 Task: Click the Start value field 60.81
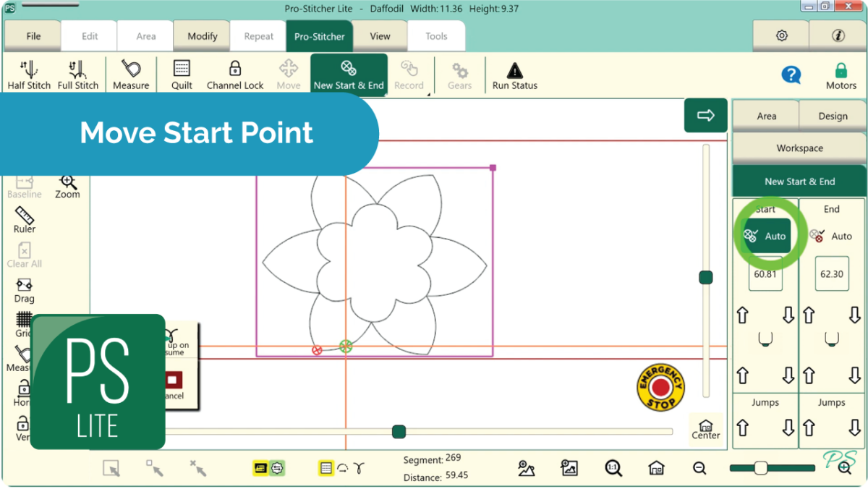click(765, 274)
